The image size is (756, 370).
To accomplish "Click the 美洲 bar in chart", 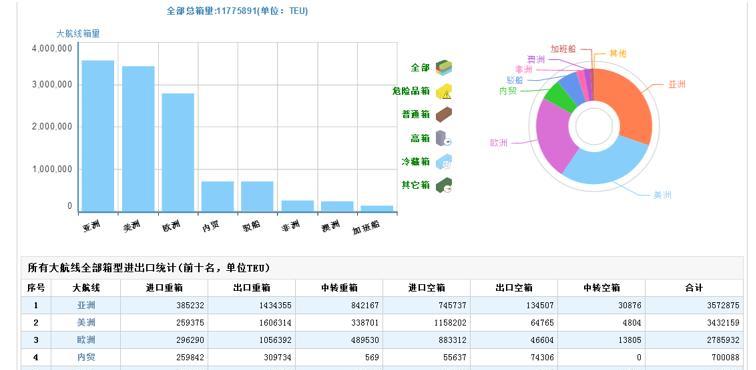I will (138, 139).
